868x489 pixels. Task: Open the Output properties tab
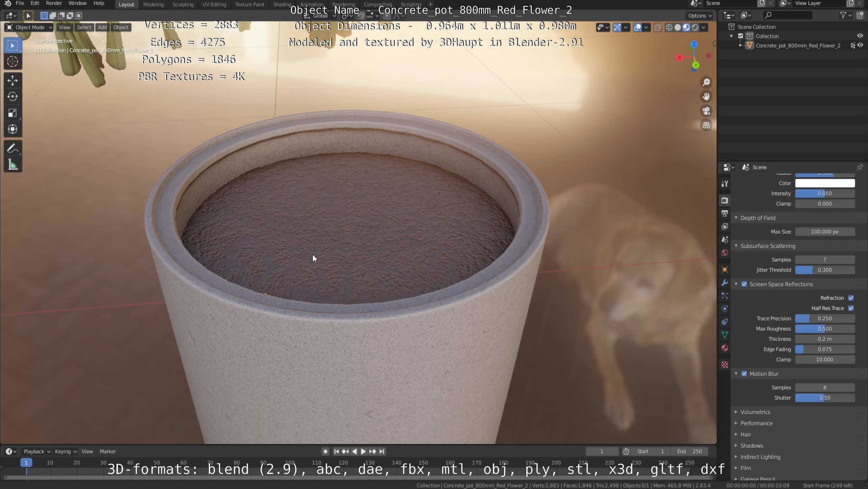tap(725, 213)
